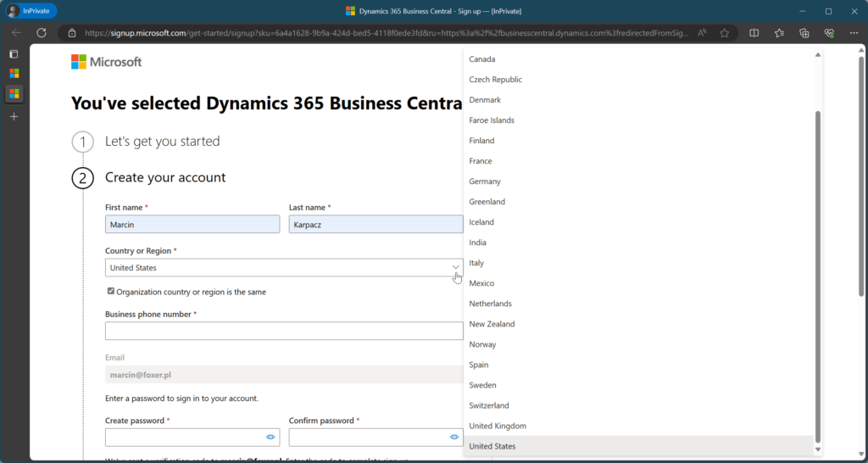Click the InPrivate profile button

click(31, 11)
